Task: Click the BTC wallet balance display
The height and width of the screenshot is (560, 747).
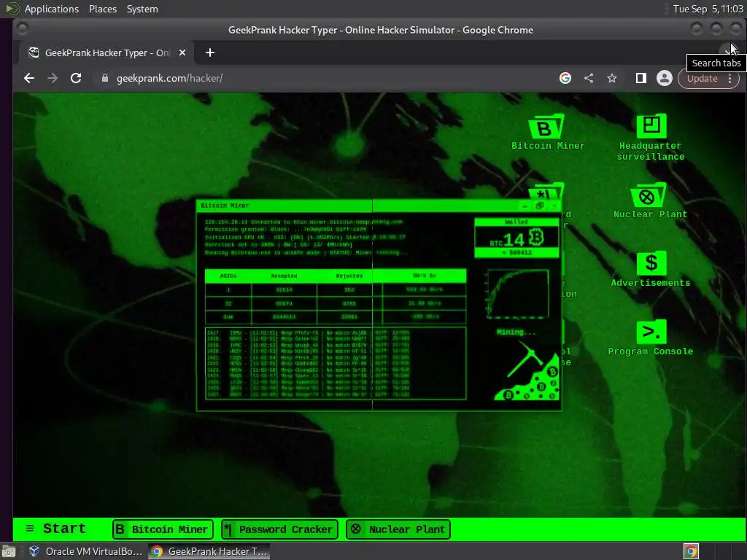Action: click(x=517, y=238)
